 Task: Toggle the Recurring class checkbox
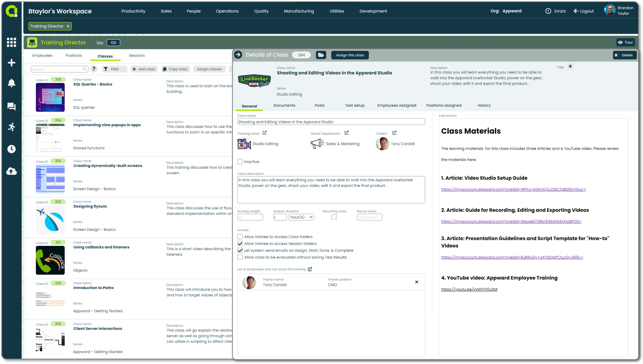click(x=334, y=217)
